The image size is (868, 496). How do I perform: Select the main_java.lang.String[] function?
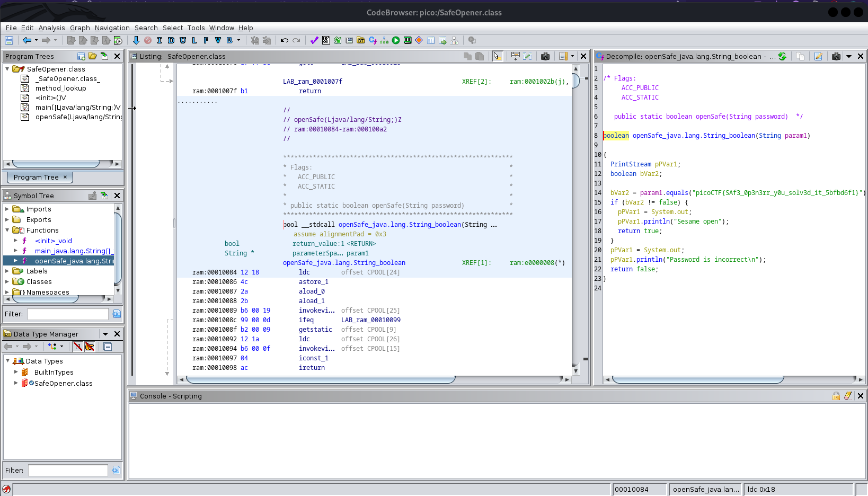point(74,251)
